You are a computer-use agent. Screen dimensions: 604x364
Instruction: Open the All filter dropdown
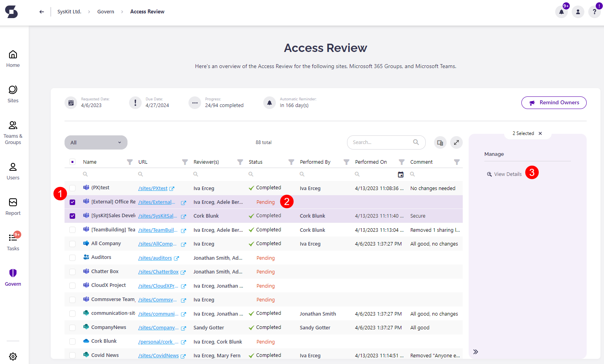tap(96, 142)
